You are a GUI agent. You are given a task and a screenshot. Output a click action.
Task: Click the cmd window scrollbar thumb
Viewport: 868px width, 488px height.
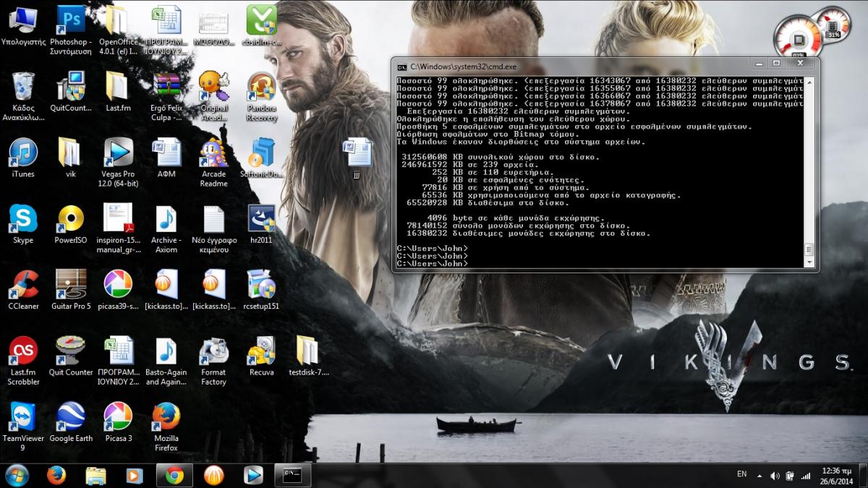pos(809,250)
